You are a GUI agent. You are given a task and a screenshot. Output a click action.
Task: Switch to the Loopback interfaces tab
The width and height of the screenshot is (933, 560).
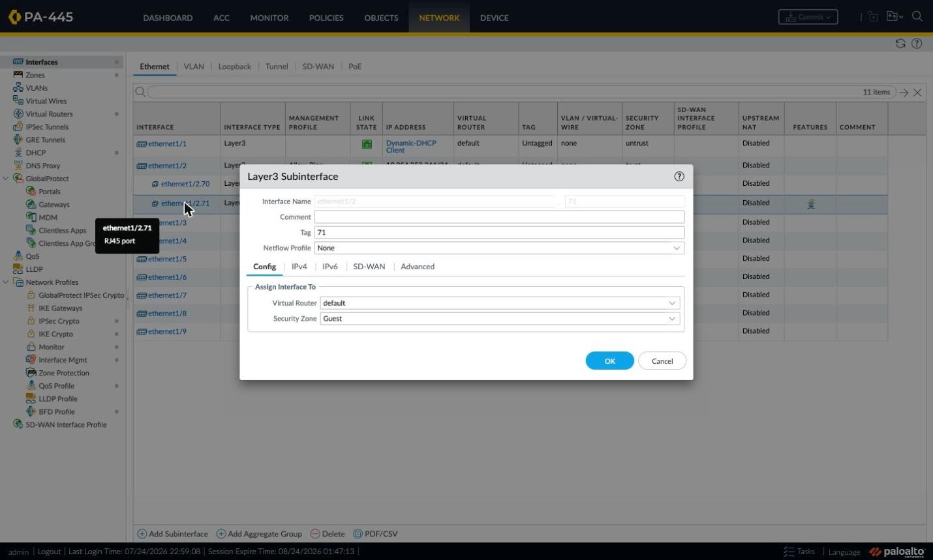coord(235,66)
